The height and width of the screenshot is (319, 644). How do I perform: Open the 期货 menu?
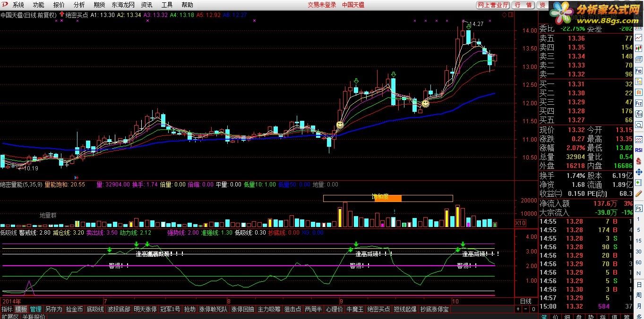tap(99, 5)
